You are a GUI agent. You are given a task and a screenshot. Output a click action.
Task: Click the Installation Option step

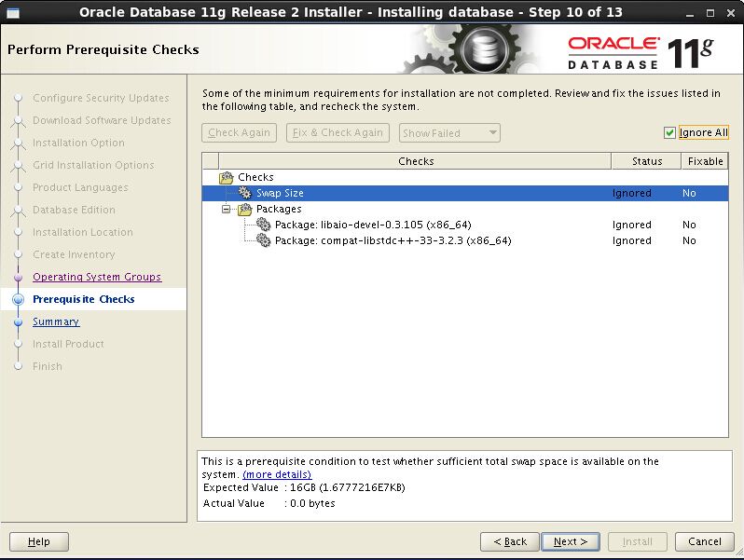click(78, 143)
